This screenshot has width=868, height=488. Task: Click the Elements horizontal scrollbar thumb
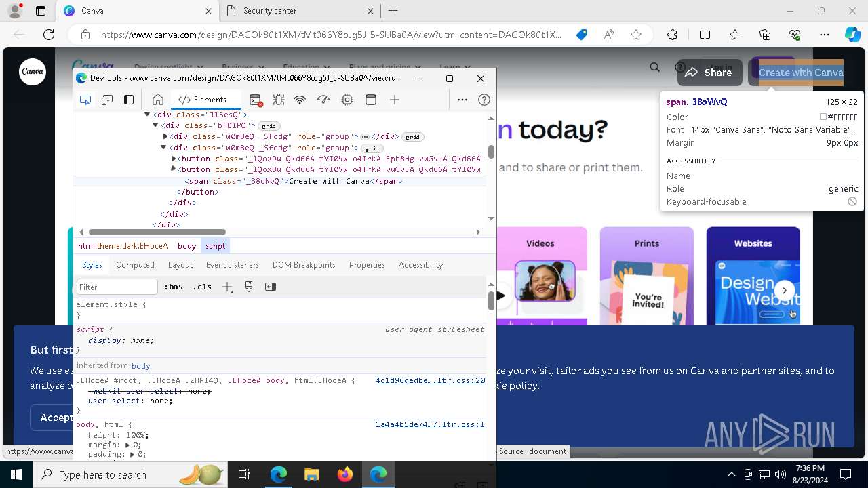157,232
